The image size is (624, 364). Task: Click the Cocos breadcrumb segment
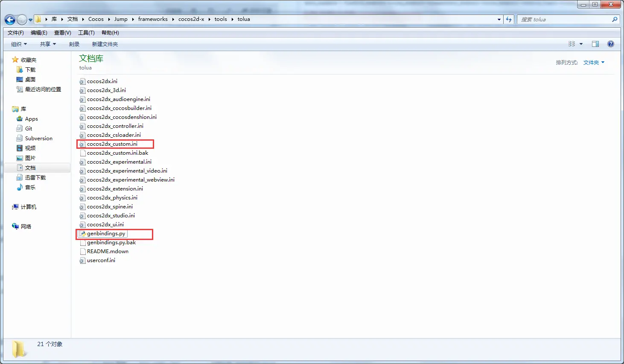(96, 19)
